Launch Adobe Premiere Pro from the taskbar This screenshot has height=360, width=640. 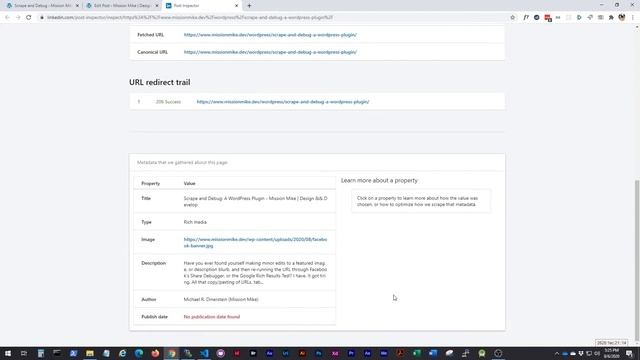351,353
